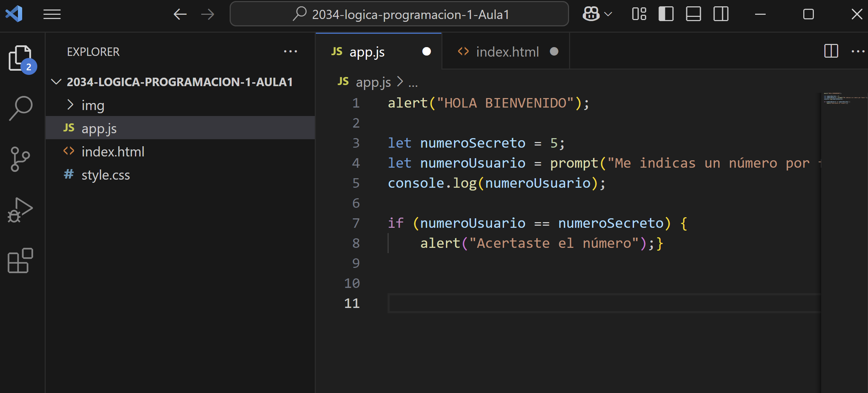This screenshot has height=393, width=868.
Task: Go forward with the right arrow
Action: [208, 14]
